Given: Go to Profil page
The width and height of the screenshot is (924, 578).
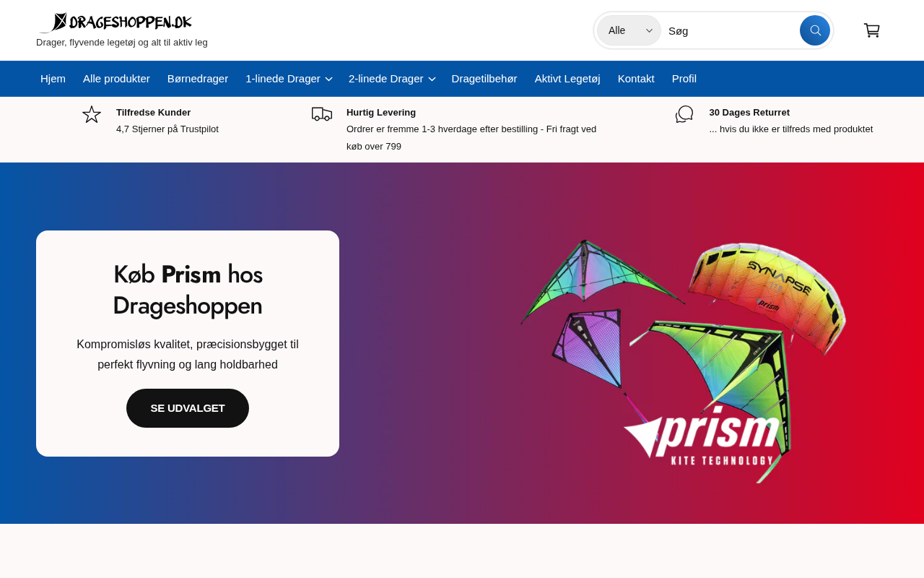Looking at the screenshot, I should click(x=684, y=79).
